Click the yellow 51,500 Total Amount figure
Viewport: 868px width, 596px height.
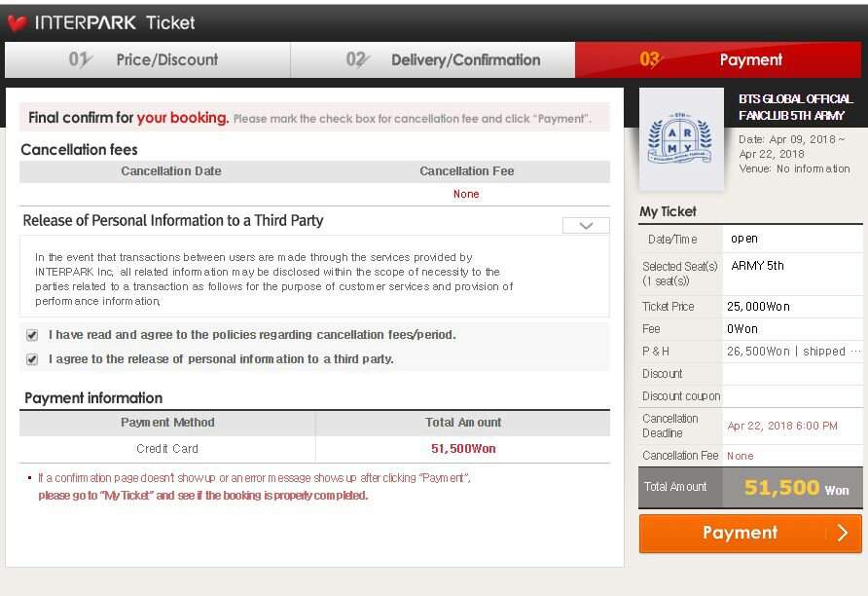pyautogui.click(x=781, y=488)
